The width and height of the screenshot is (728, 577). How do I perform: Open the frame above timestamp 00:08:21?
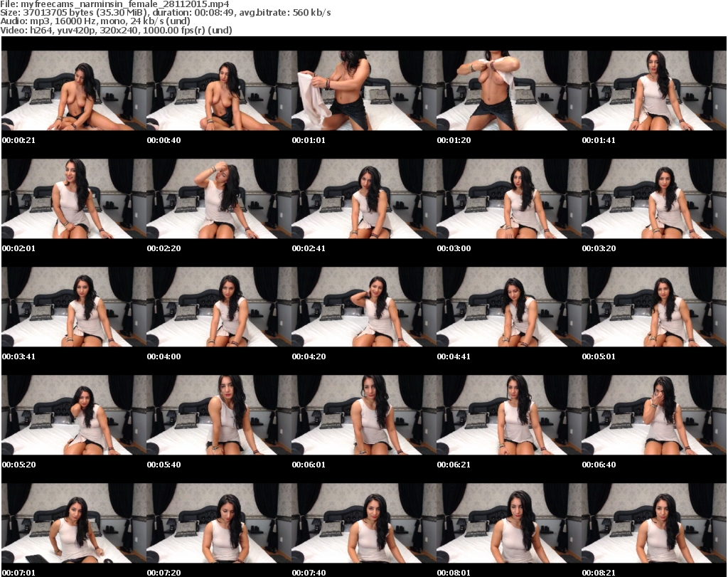pos(654,523)
